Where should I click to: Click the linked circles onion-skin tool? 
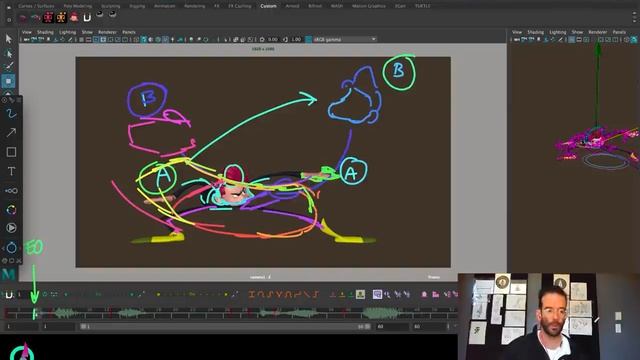11,191
